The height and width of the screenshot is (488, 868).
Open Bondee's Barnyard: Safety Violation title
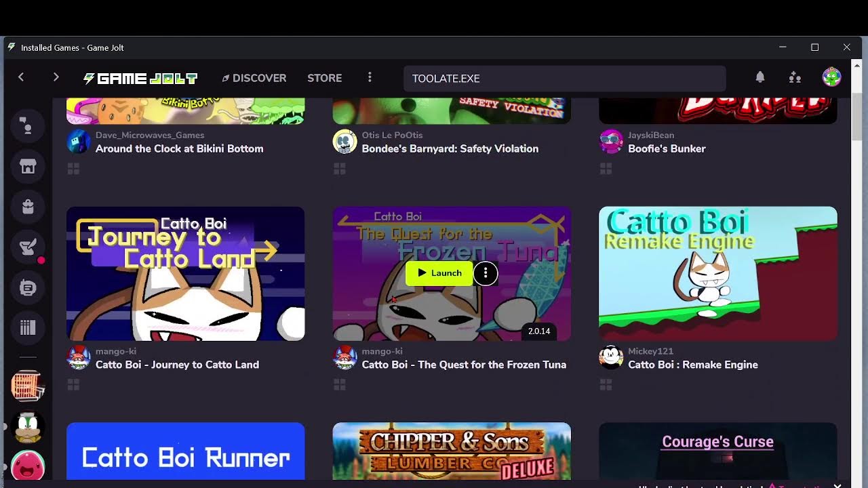450,148
